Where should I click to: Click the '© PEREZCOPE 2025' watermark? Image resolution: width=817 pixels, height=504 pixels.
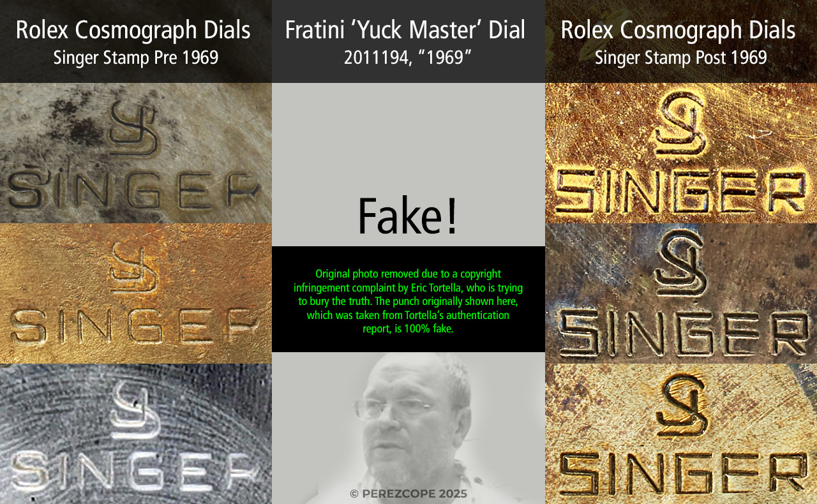tap(408, 494)
